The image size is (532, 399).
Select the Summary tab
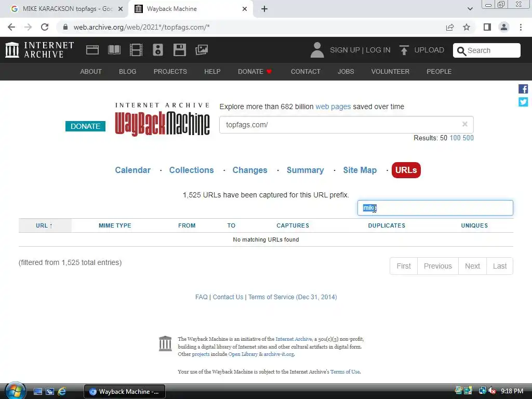pos(305,170)
